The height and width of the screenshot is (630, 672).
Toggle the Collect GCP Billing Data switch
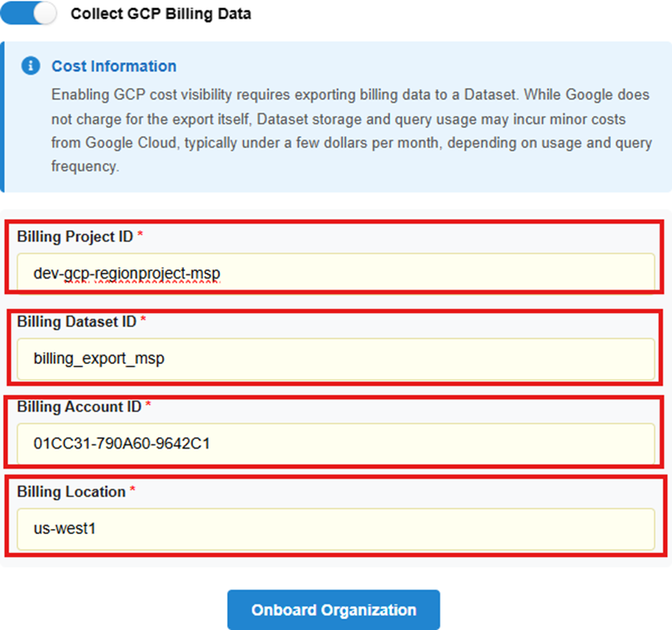[x=30, y=14]
